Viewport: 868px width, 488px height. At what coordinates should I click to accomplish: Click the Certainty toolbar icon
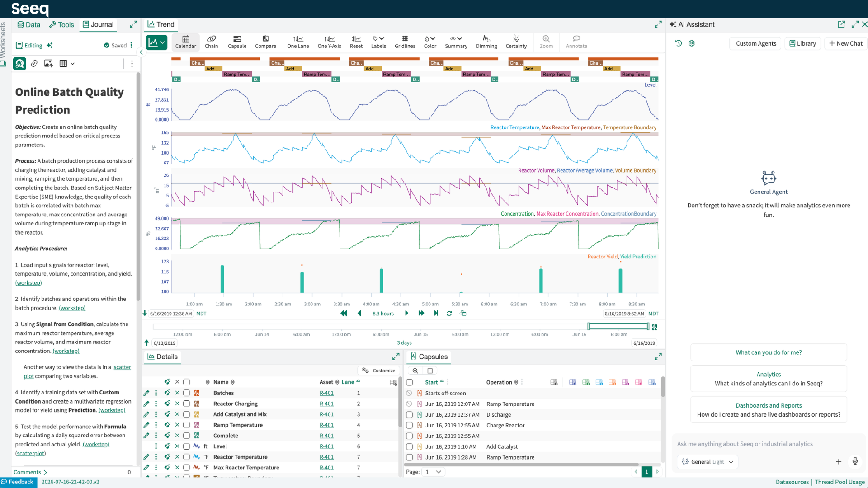pyautogui.click(x=516, y=42)
